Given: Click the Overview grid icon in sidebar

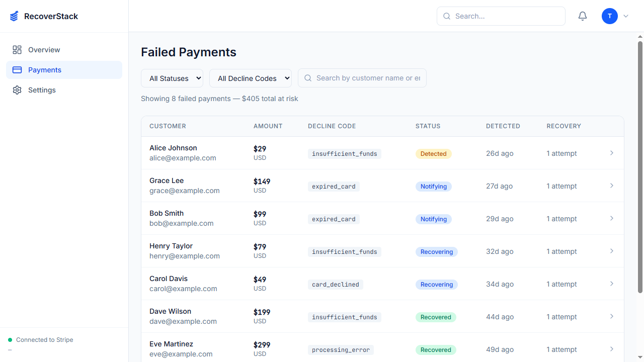Looking at the screenshot, I should point(17,50).
